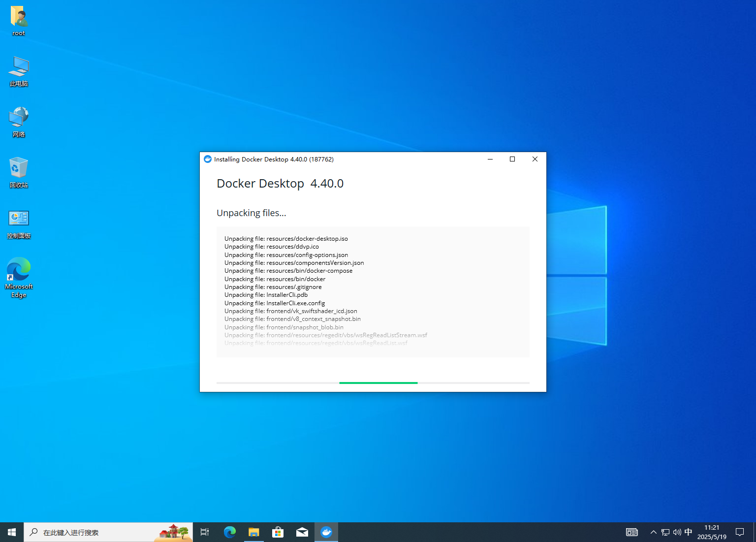Image resolution: width=756 pixels, height=542 pixels.
Task: Show hidden system tray icons
Action: pos(654,532)
